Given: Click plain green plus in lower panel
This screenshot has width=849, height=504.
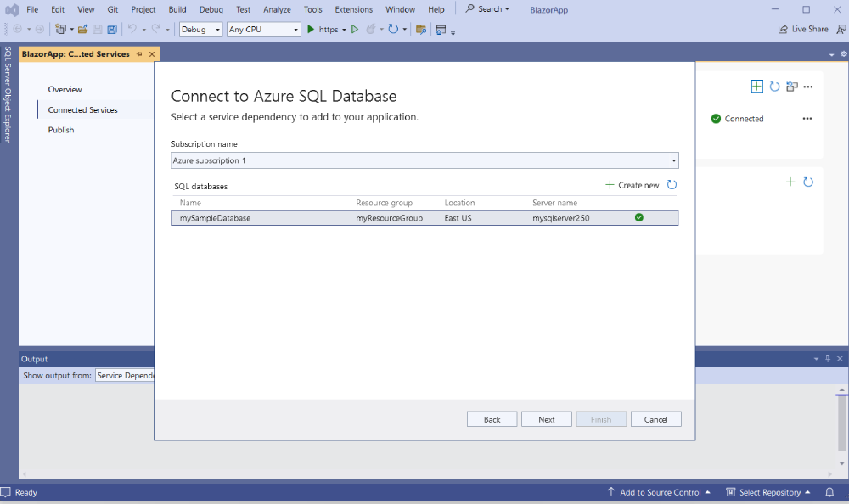Looking at the screenshot, I should click(790, 182).
